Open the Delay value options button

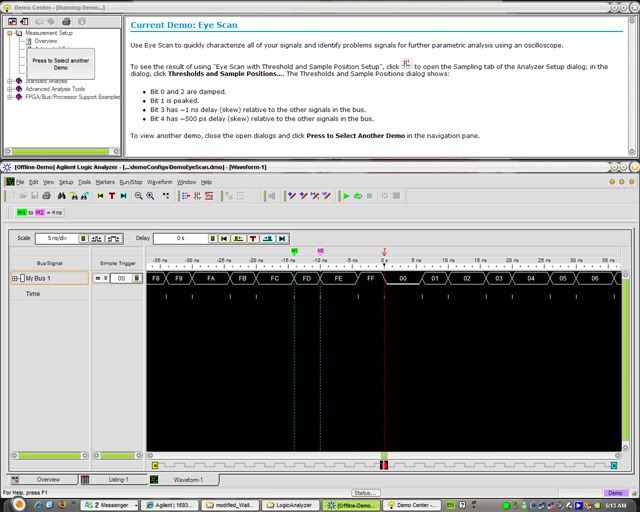[213, 238]
